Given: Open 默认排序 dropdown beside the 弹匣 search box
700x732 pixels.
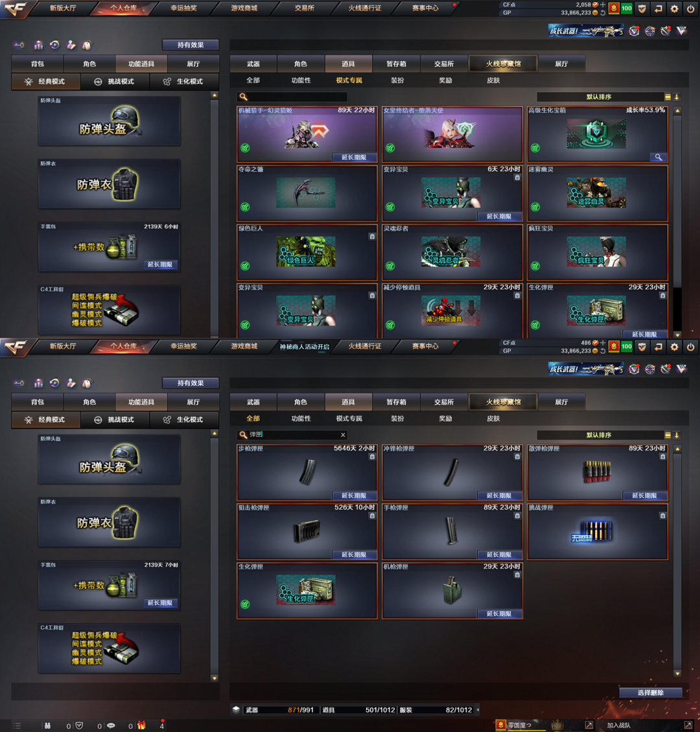Looking at the screenshot, I should (599, 435).
